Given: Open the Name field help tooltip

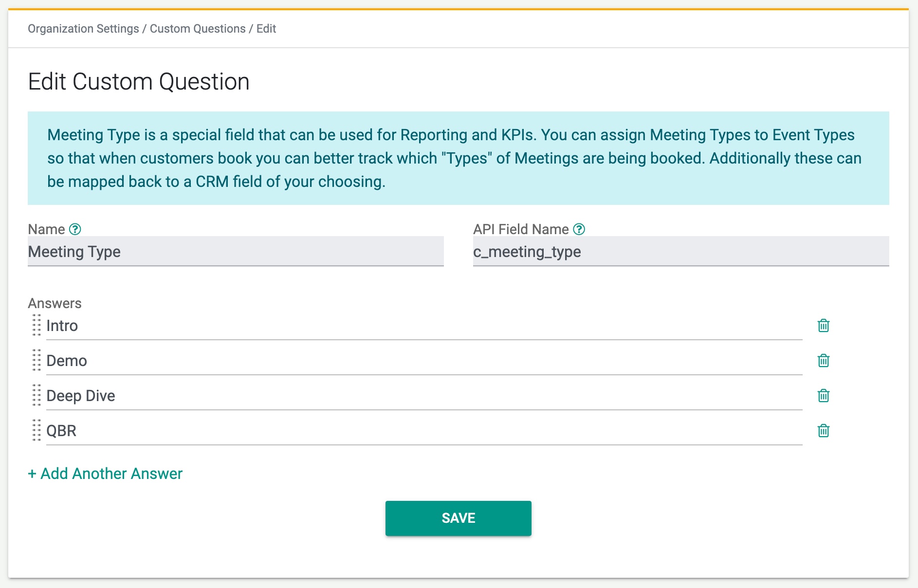Looking at the screenshot, I should click(x=74, y=229).
